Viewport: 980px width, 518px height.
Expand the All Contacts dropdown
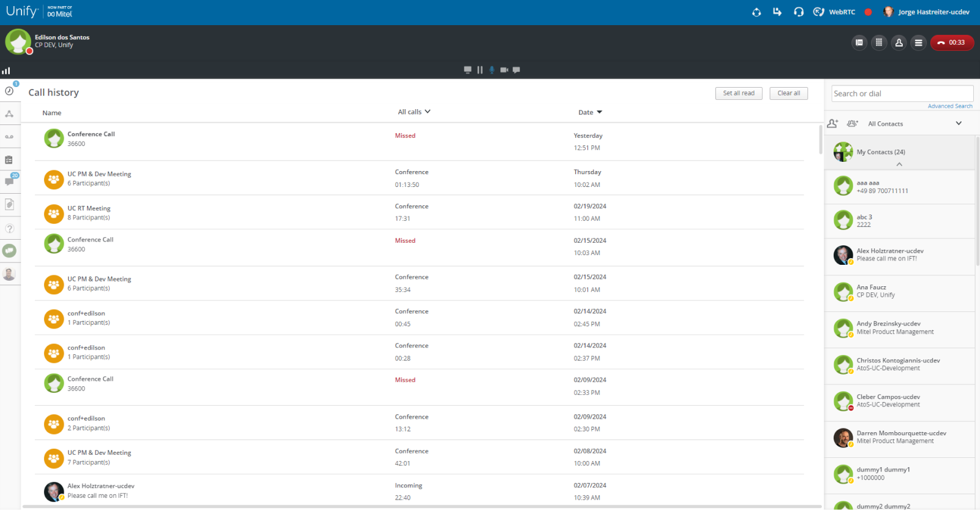[x=959, y=123]
